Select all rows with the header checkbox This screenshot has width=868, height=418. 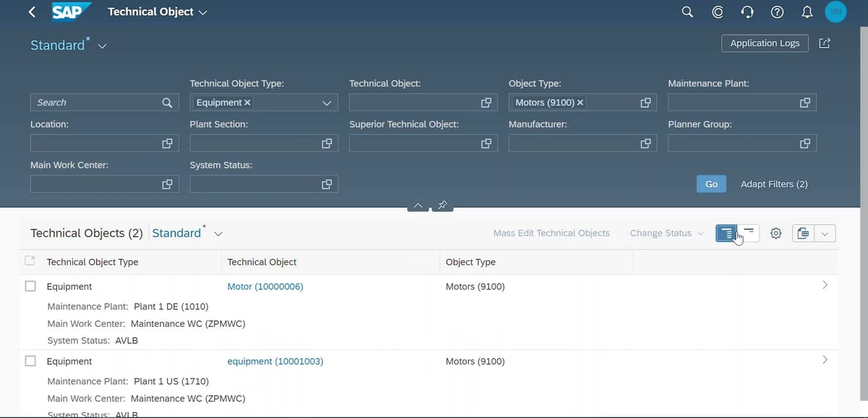pos(31,261)
